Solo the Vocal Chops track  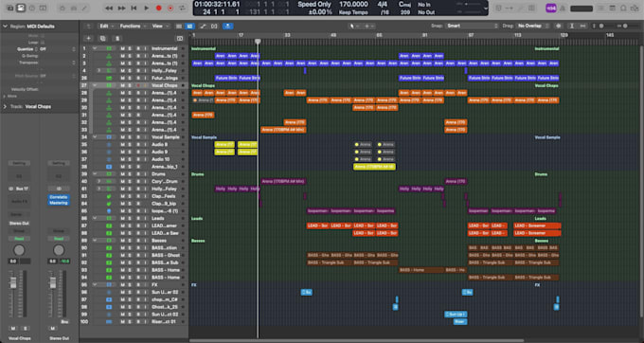tap(130, 85)
